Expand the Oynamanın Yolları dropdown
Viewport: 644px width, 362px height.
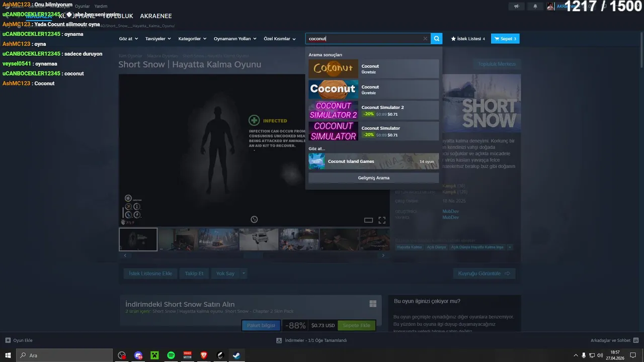click(x=235, y=39)
